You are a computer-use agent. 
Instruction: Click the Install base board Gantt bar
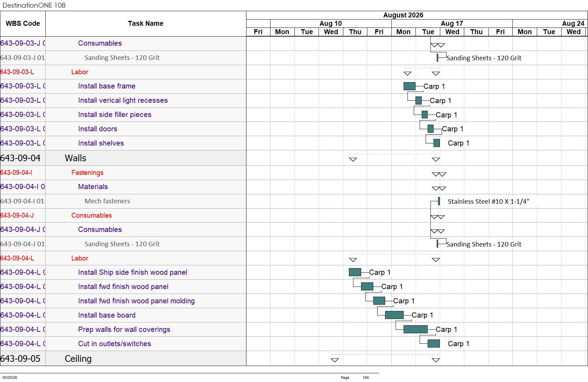click(394, 315)
